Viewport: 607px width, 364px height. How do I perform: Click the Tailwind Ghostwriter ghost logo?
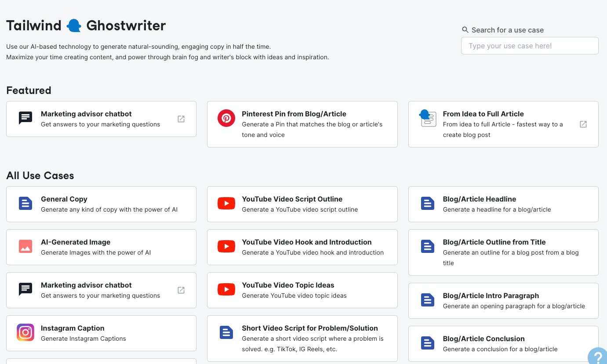74,26
